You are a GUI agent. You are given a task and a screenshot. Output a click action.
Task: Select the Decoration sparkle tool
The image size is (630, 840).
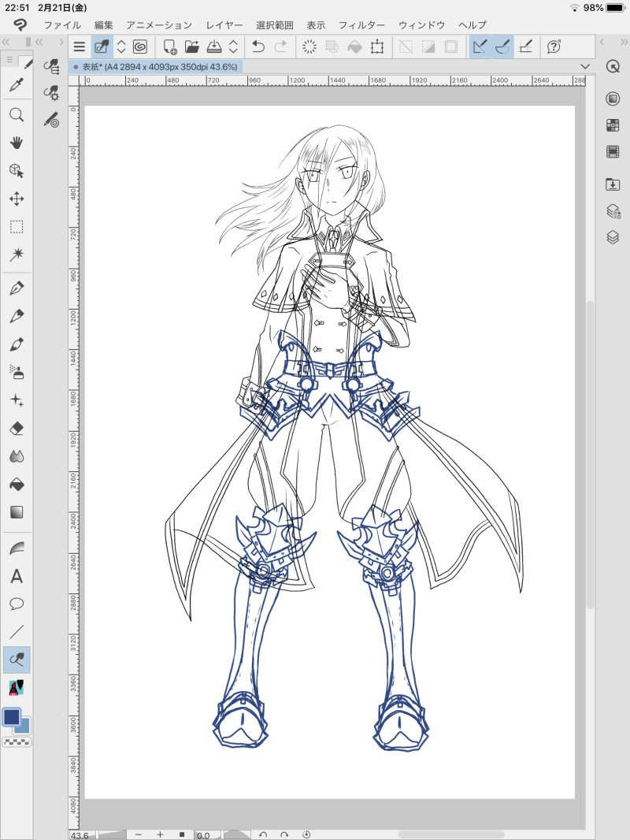(17, 400)
